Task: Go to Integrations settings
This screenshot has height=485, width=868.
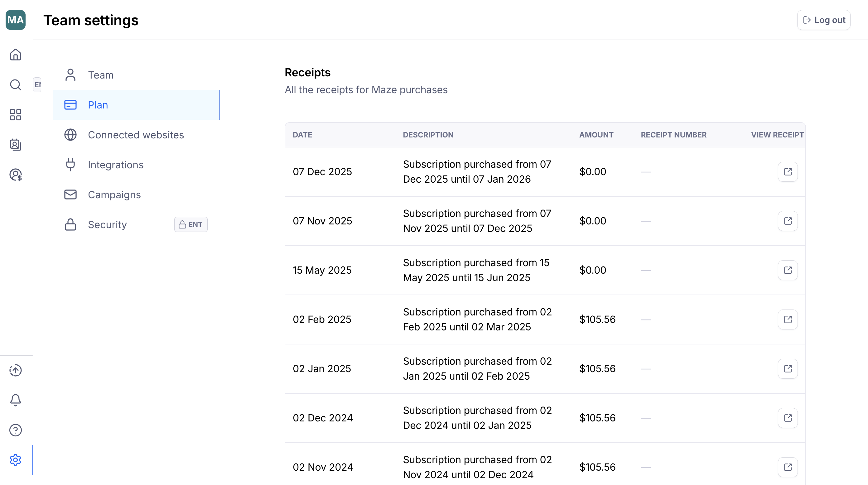Action: [116, 165]
